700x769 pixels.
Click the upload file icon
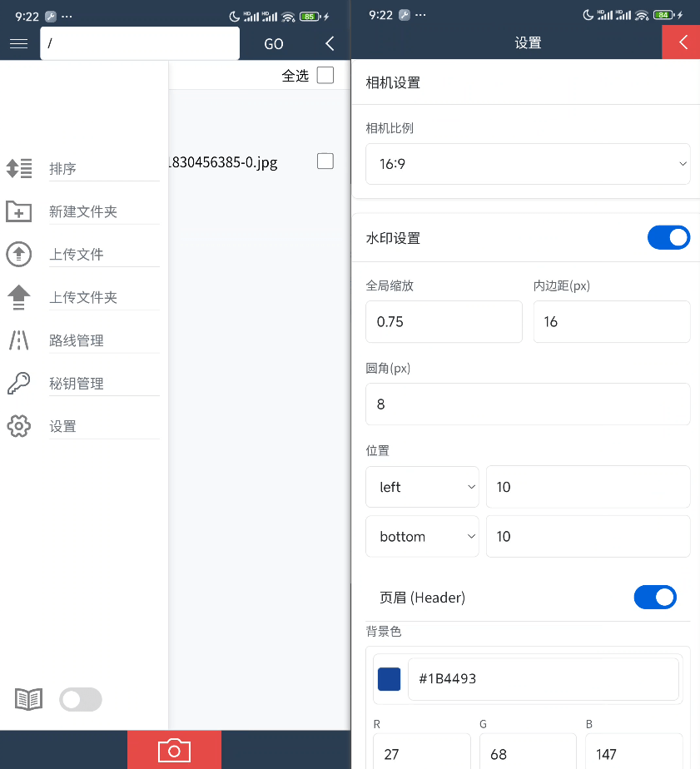pos(18,254)
